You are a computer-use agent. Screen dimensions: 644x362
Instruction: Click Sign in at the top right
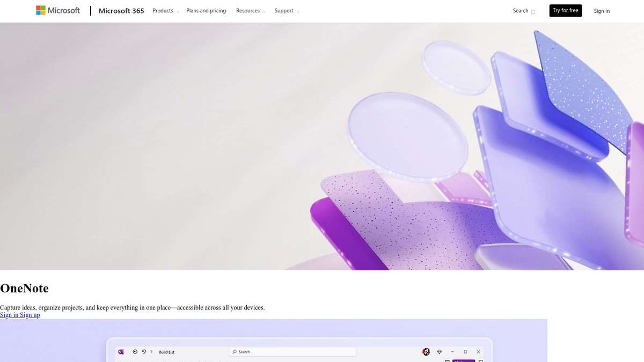coord(602,10)
